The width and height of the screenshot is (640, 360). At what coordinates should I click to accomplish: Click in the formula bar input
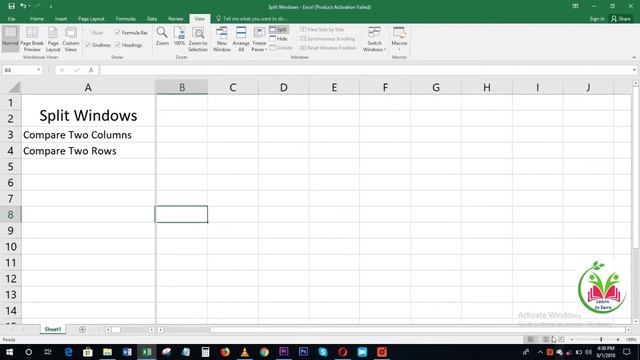tap(365, 70)
